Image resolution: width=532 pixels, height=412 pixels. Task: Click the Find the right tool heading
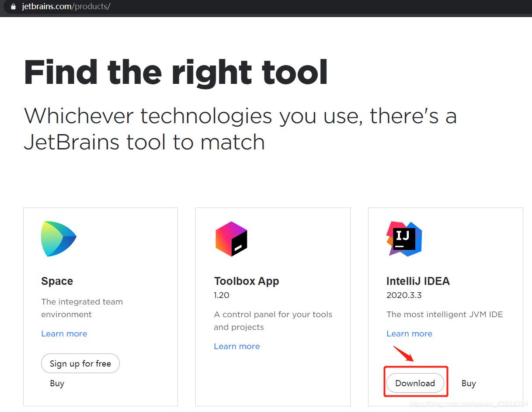(x=176, y=72)
